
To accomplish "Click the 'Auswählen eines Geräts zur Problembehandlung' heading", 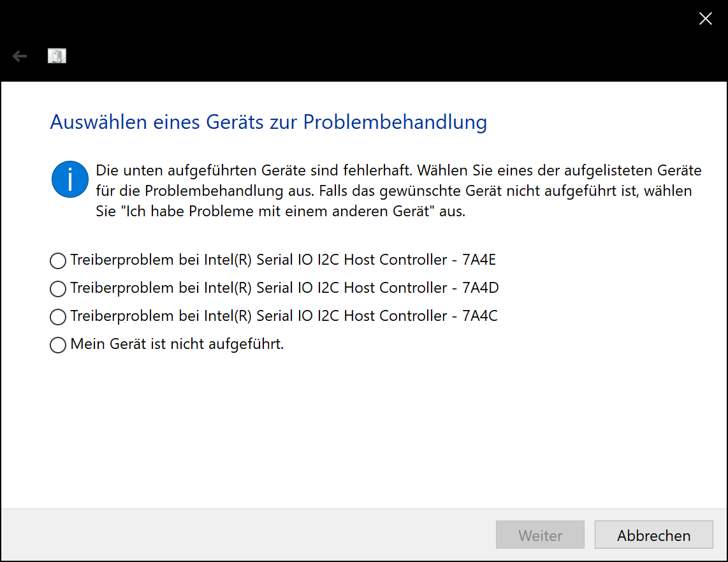I will pyautogui.click(x=268, y=122).
